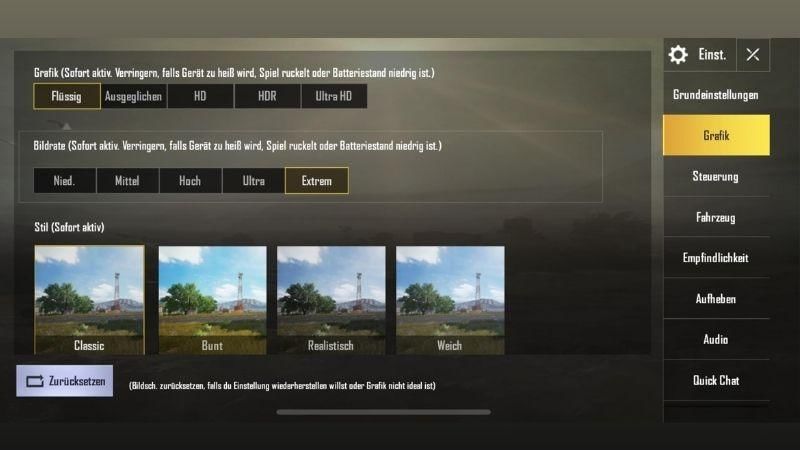Click the reset arrow icon on Zurücksetzen
The width and height of the screenshot is (800, 450).
point(35,381)
